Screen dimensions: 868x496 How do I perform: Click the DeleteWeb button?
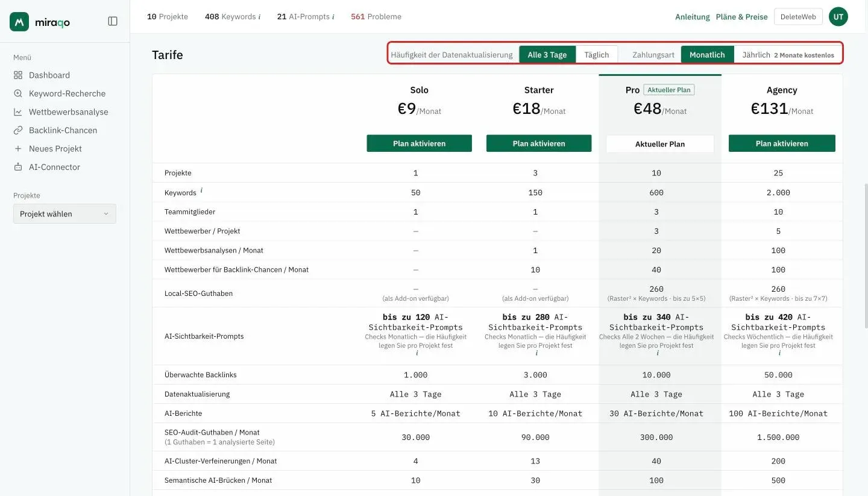(x=798, y=17)
